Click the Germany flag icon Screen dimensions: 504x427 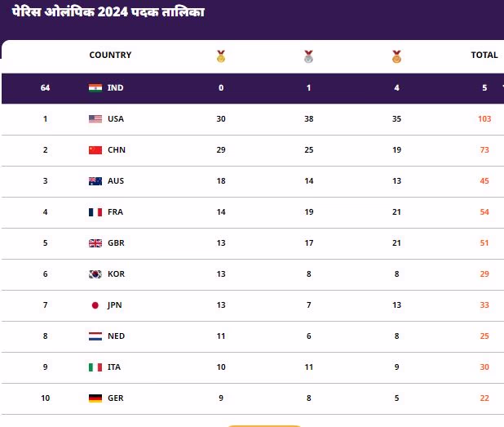click(x=95, y=398)
